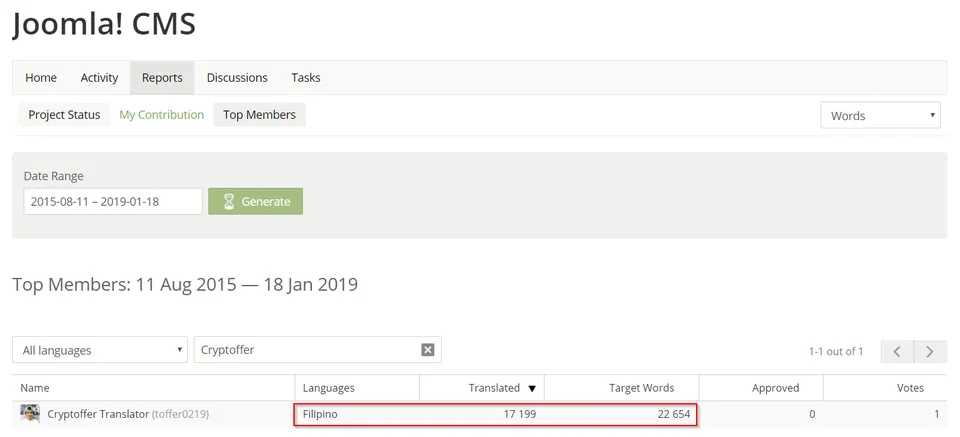Clear the Cryptoffer search with the X icon

(x=428, y=350)
